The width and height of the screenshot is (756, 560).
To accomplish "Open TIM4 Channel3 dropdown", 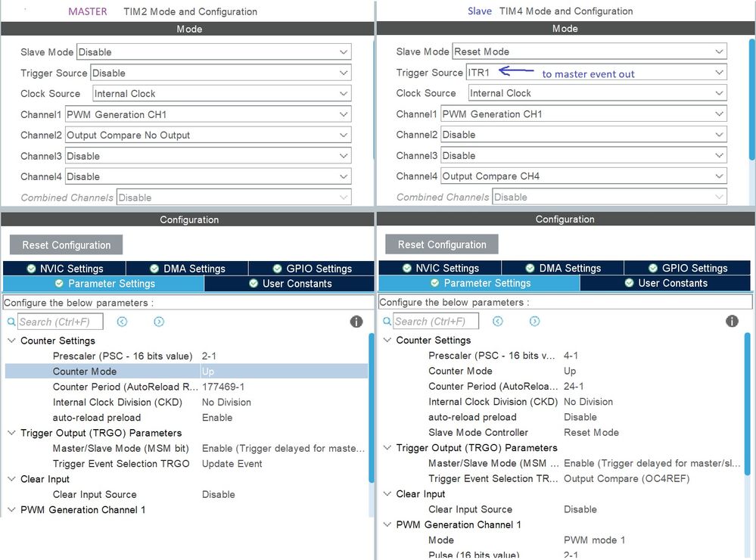I will click(x=583, y=155).
